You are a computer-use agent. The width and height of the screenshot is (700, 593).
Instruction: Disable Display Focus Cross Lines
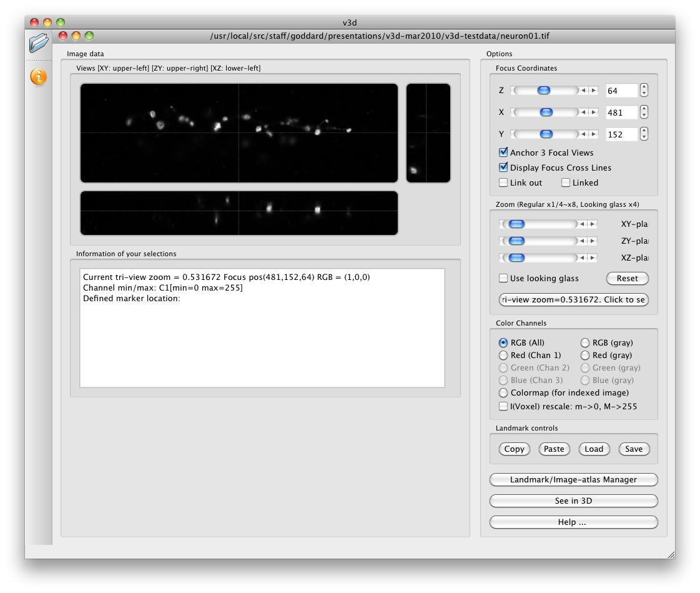[503, 167]
